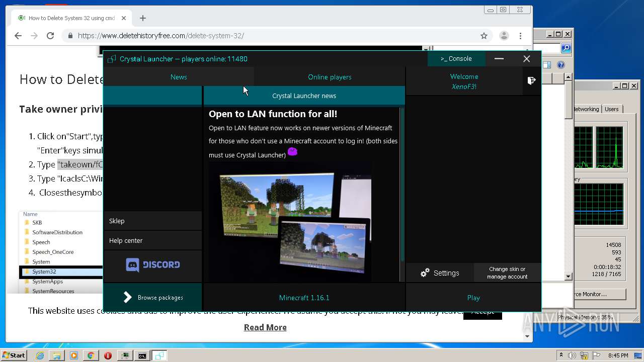
Task: Click the Read More link
Action: pyautogui.click(x=265, y=327)
